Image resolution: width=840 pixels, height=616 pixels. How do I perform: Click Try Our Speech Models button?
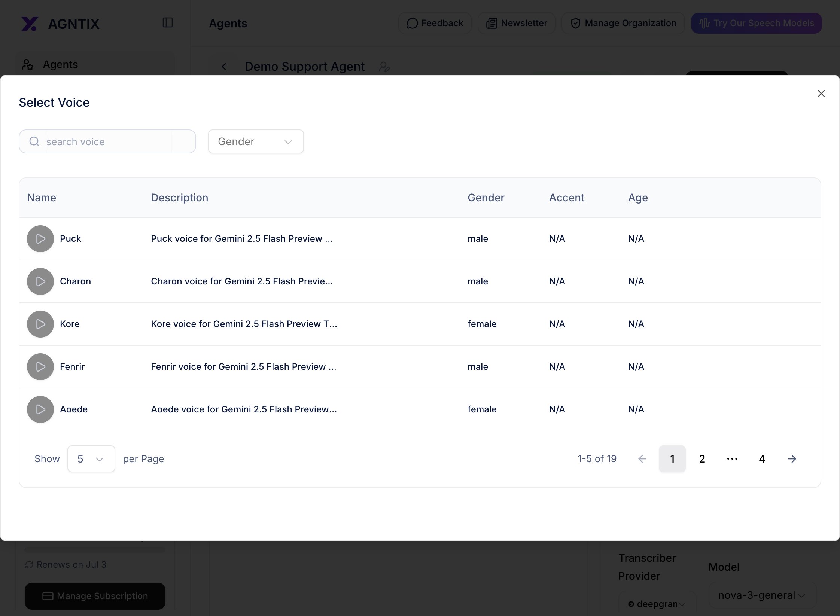click(757, 23)
